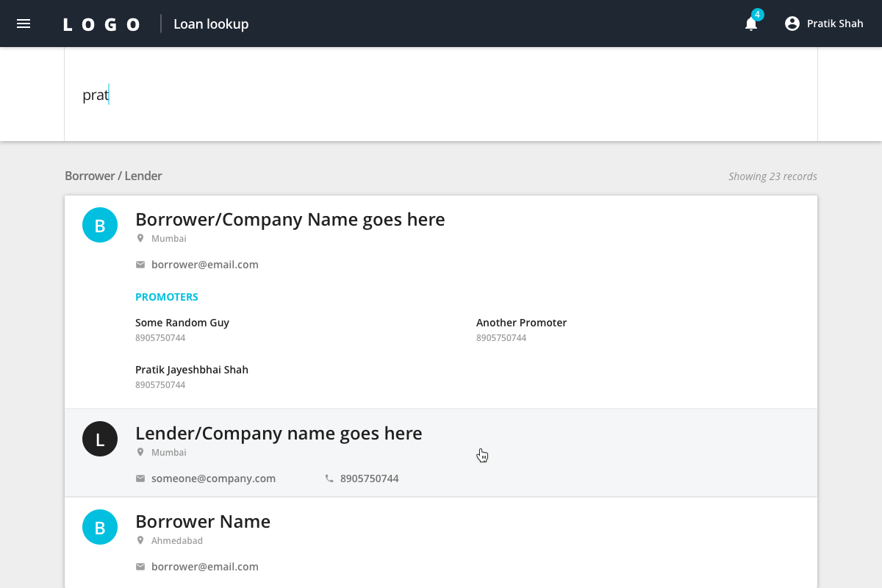This screenshot has width=882, height=588.
Task: Click the user account avatar icon
Action: (x=792, y=24)
